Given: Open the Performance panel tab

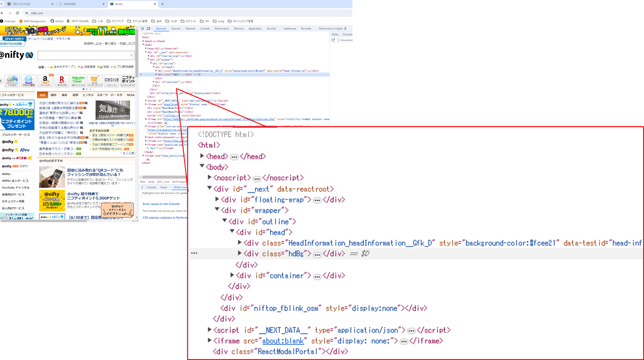Looking at the screenshot, I should [222, 28].
